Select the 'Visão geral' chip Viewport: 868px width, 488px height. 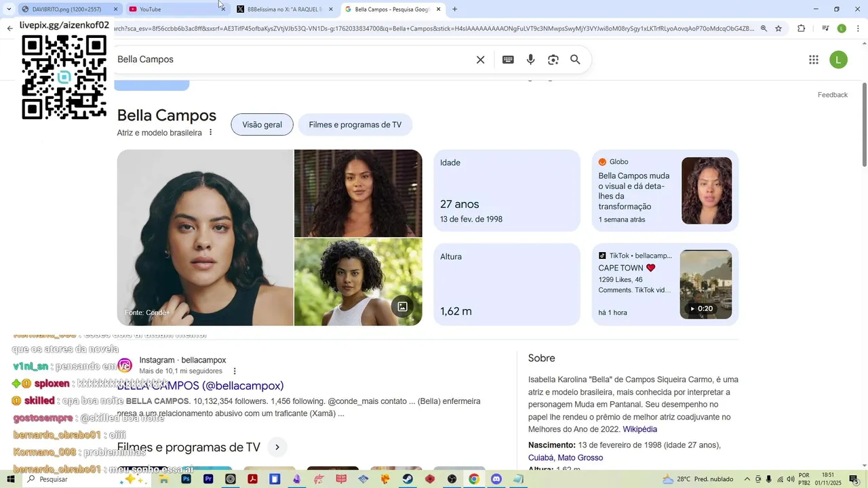coord(262,125)
